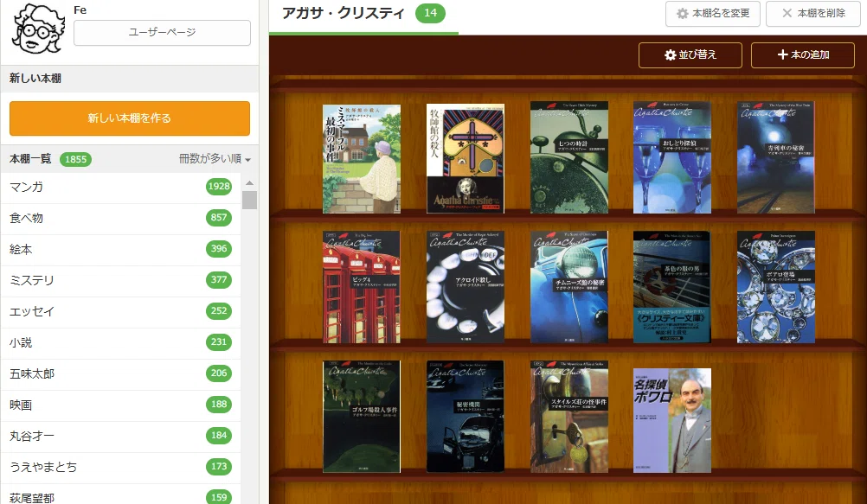Open ポアロ登場 book cover

pyautogui.click(x=776, y=287)
